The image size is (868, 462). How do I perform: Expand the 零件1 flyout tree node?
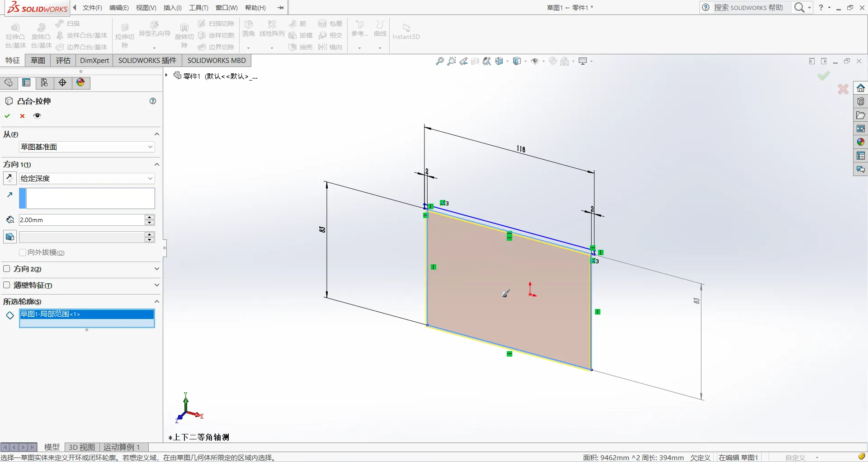tap(167, 75)
